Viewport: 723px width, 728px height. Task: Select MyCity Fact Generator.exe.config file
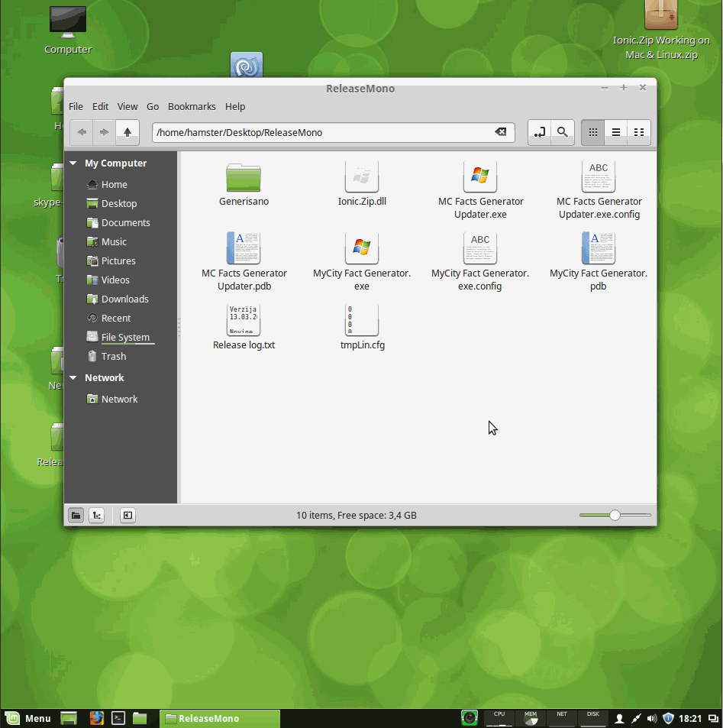point(480,262)
